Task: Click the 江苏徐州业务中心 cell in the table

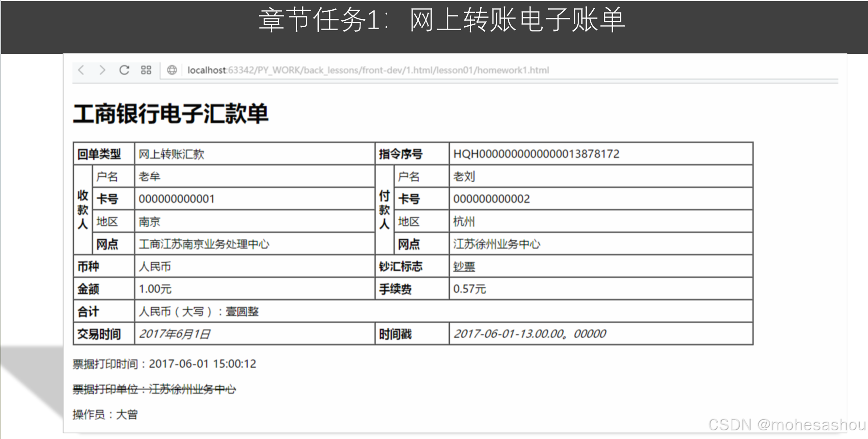Action: tap(601, 244)
